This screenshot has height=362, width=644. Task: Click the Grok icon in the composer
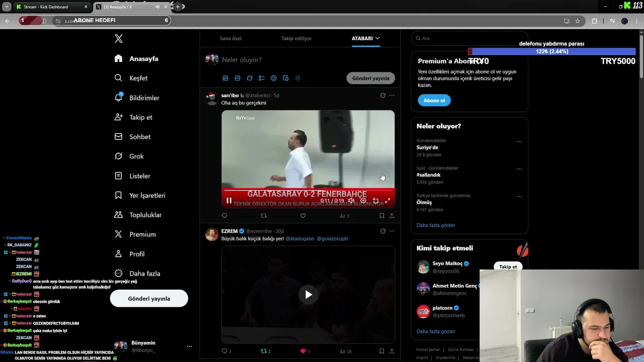pyautogui.click(x=250, y=78)
